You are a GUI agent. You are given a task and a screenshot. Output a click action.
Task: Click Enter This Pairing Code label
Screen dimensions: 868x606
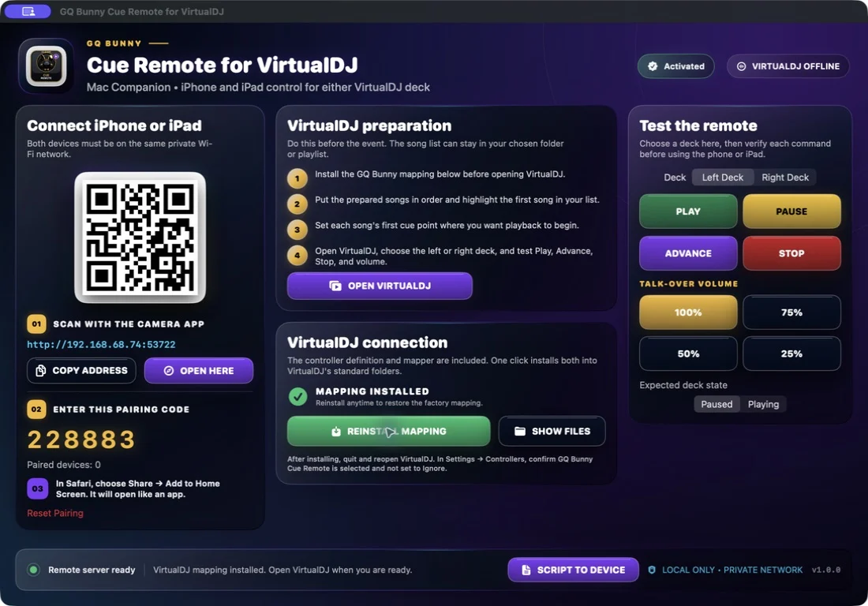(x=122, y=410)
